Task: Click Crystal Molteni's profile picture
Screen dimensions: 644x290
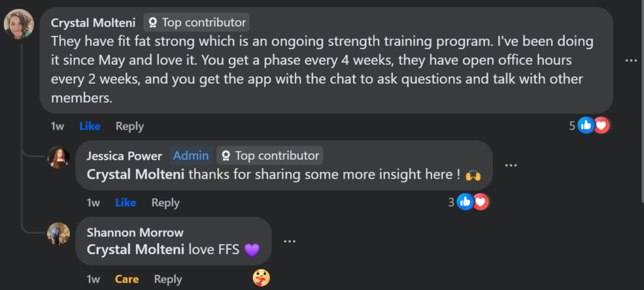Action: pyautogui.click(x=19, y=25)
